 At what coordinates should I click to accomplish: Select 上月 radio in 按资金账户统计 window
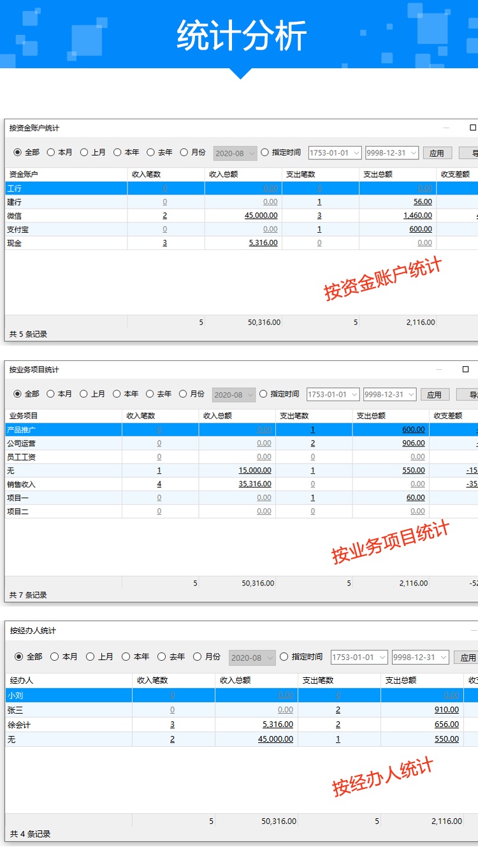point(93,152)
